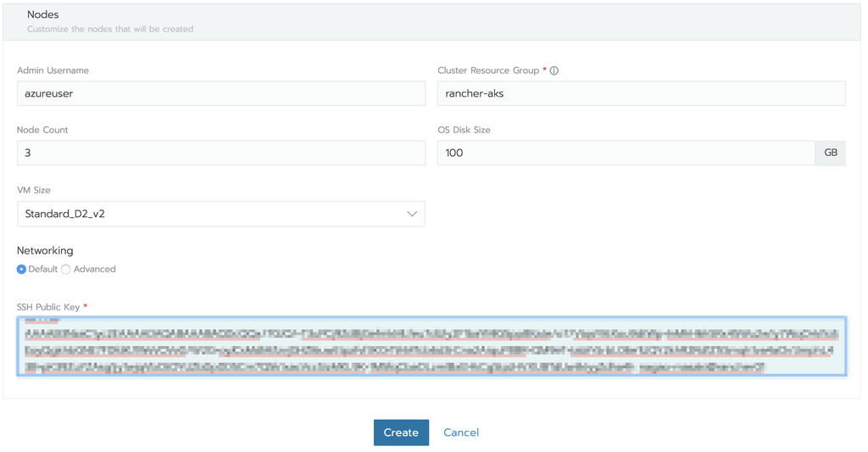Image resolution: width=868 pixels, height=452 pixels.
Task: Click the Create button
Action: pos(401,432)
